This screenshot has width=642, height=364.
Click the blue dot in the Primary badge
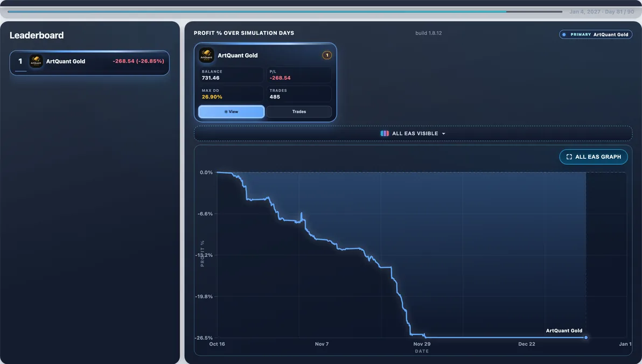click(564, 34)
